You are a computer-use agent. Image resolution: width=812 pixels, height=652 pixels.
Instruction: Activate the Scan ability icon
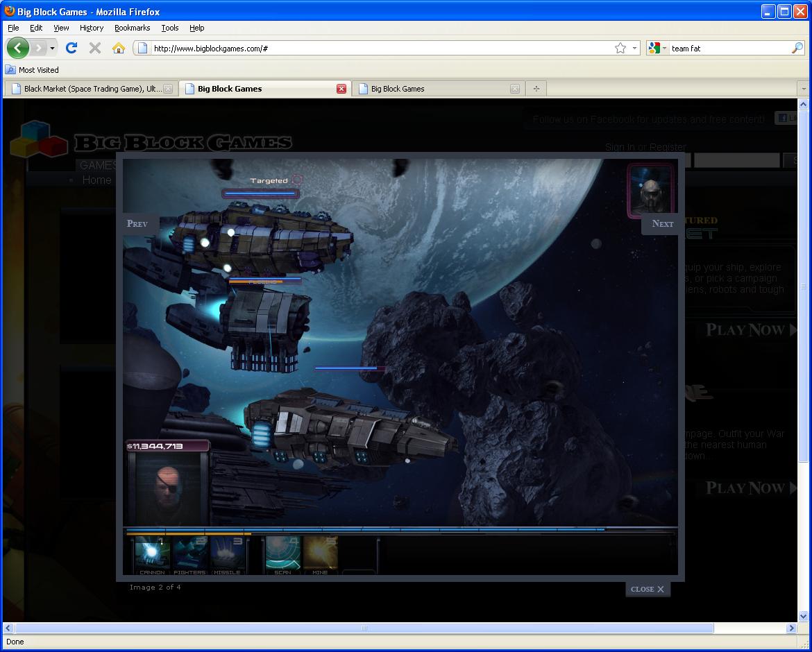pyautogui.click(x=282, y=555)
